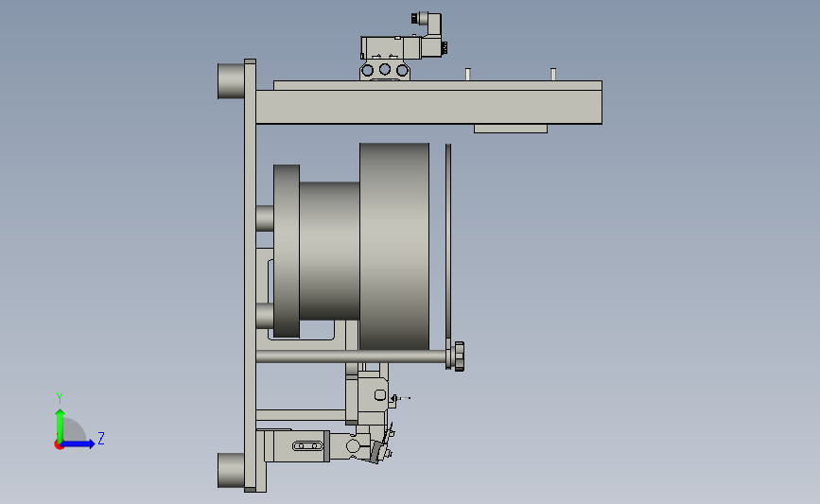Select the large cylindrical drum in the center
Screen dimensions: 820x504
coord(394,246)
